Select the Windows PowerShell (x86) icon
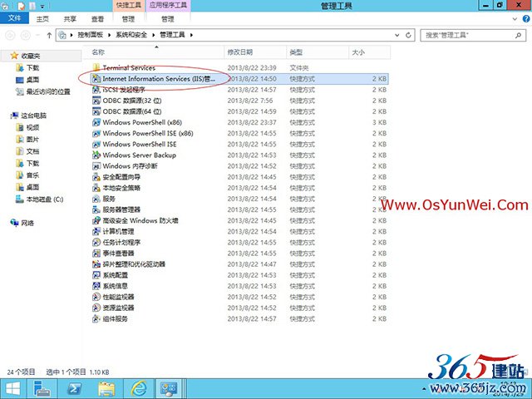532x399 pixels. (x=96, y=122)
